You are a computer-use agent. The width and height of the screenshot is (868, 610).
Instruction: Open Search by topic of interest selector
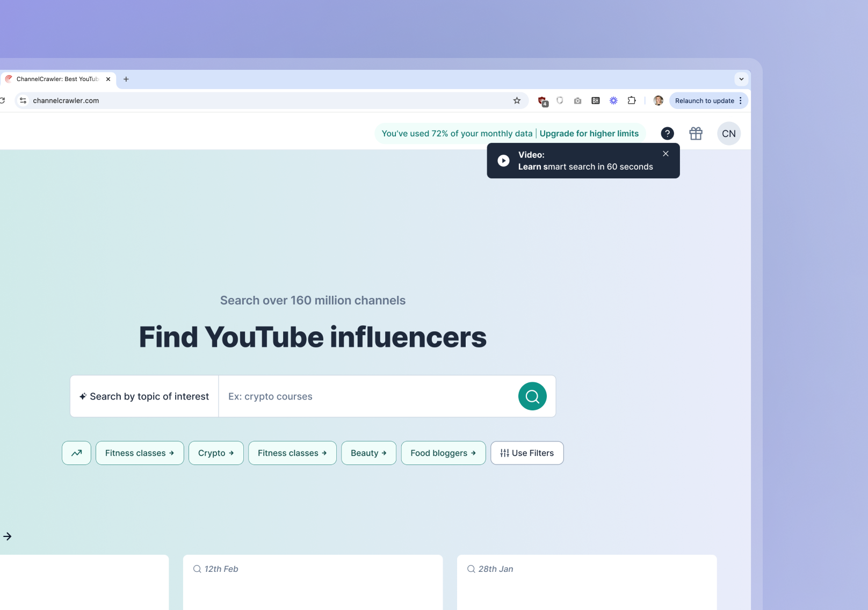point(144,396)
